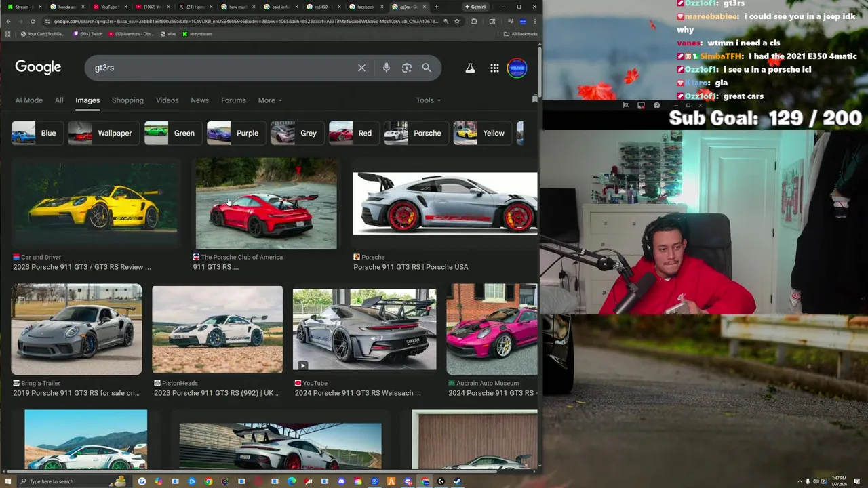
Task: Switch to Shopping results tab
Action: (127, 100)
